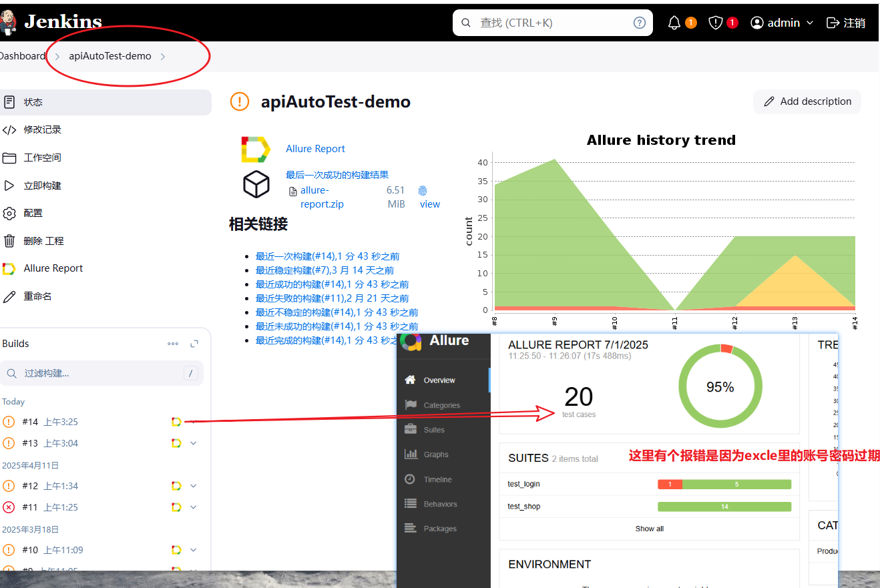Click the Add description button
The image size is (880, 588).
pyautogui.click(x=807, y=101)
